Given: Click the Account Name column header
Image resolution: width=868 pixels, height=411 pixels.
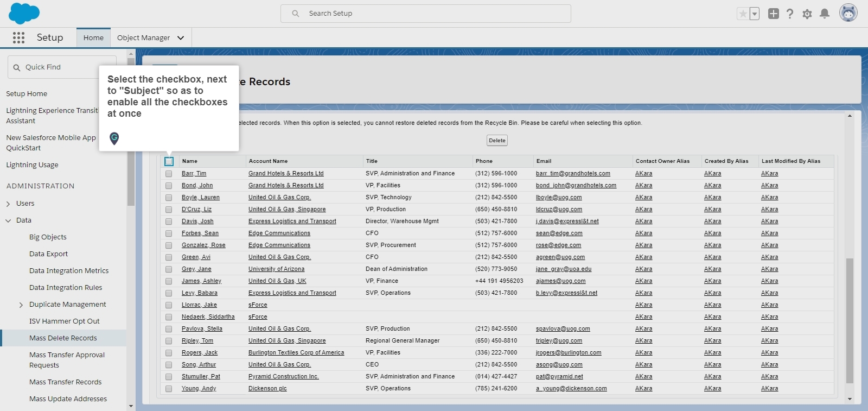Looking at the screenshot, I should pyautogui.click(x=268, y=161).
